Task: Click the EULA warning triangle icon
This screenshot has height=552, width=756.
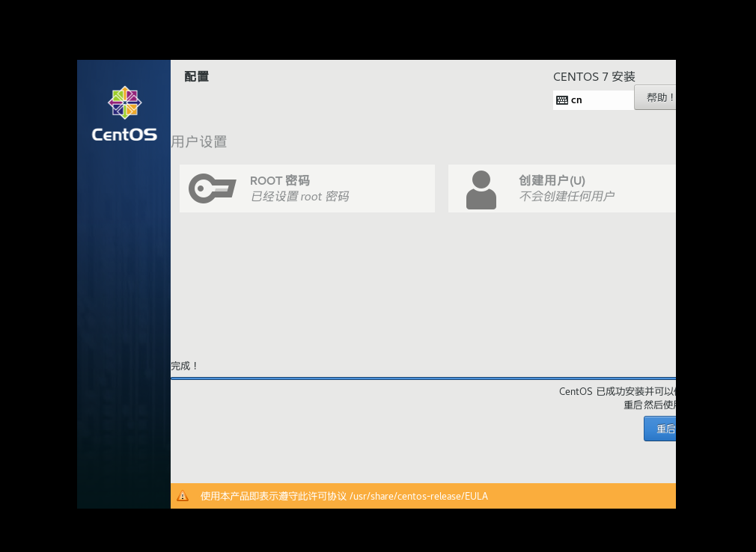Action: click(x=183, y=496)
